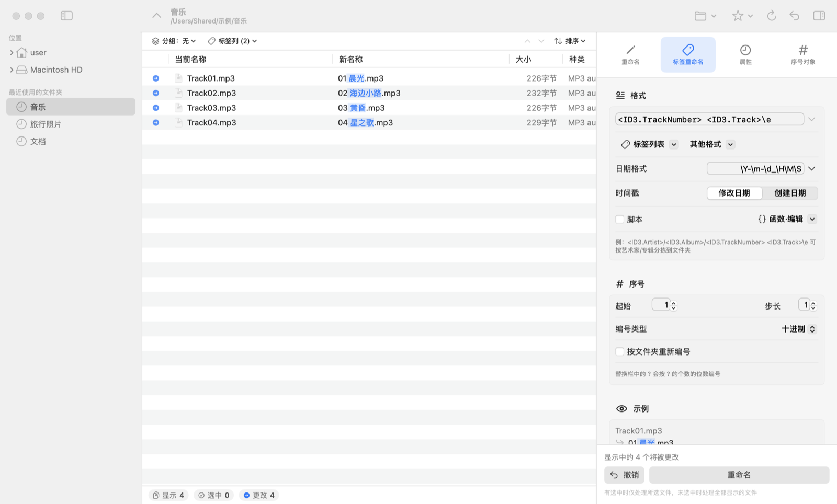Screen dimensions: 837x504
Task: Switch to the 重命名 tab
Action: click(x=630, y=54)
